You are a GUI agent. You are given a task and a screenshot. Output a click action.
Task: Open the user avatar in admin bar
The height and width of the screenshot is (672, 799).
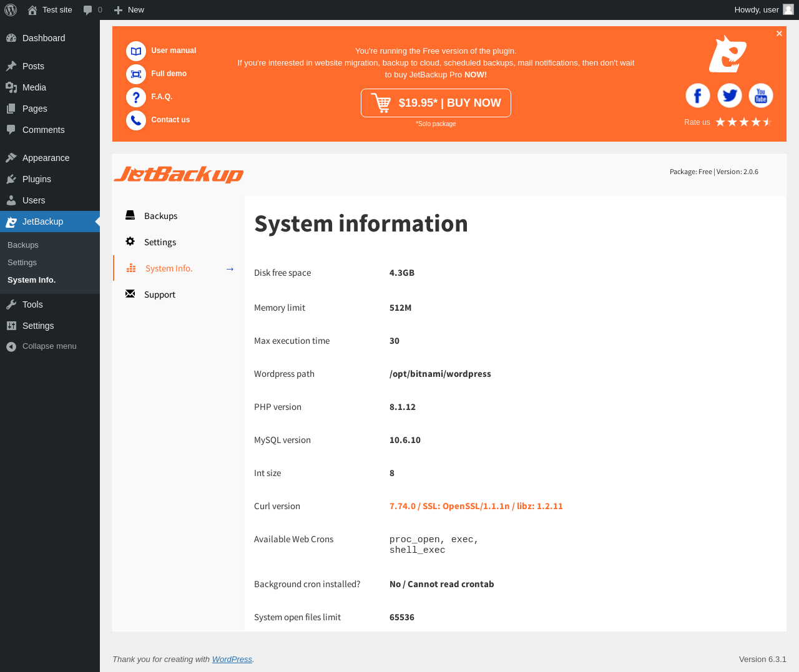point(788,9)
